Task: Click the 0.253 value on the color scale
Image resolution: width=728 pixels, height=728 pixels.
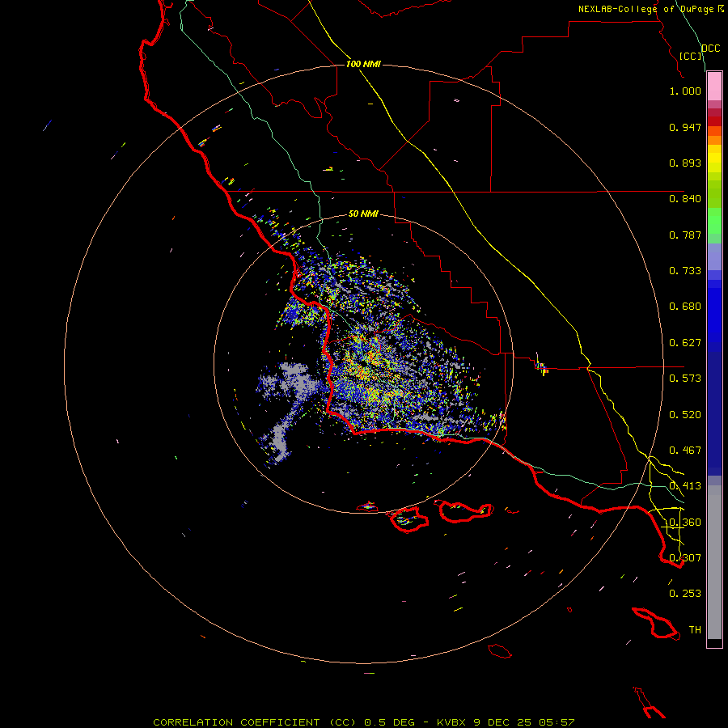Action: (685, 594)
